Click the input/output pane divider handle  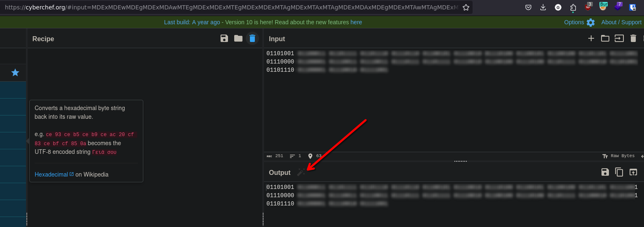tap(460, 161)
